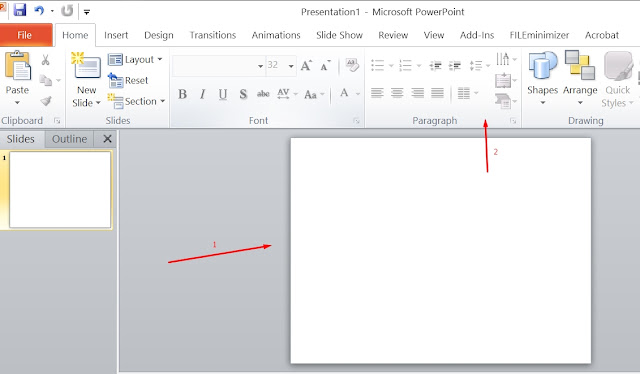Toggle Italic formatting
640x374 pixels.
(202, 94)
